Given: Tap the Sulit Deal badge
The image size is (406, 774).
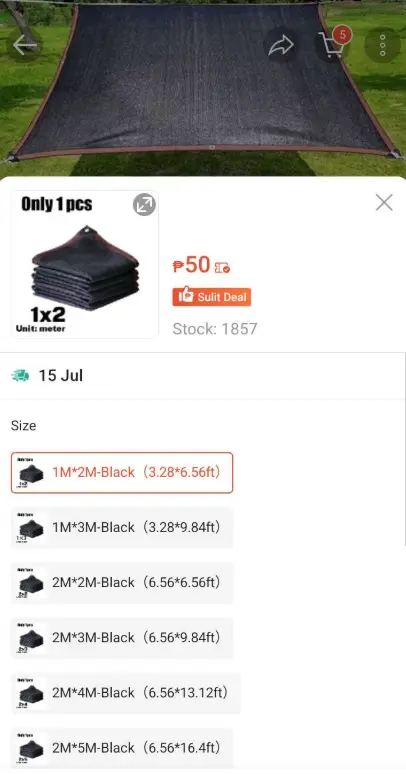Looking at the screenshot, I should [211, 297].
